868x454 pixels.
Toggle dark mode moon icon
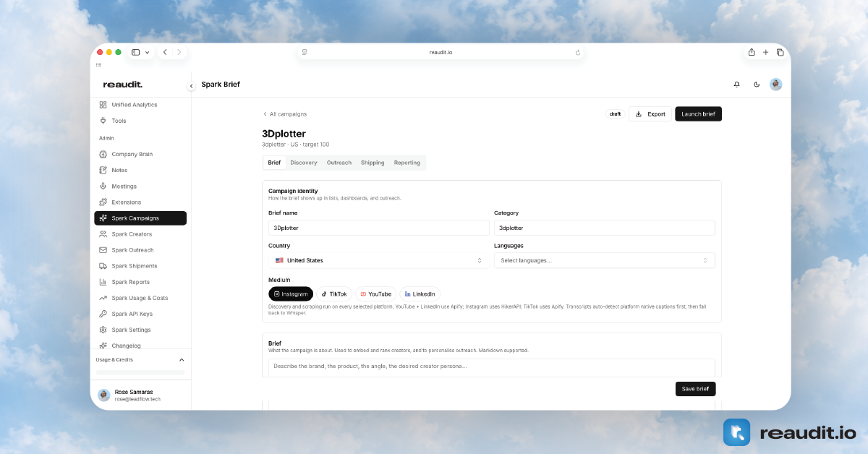(757, 85)
